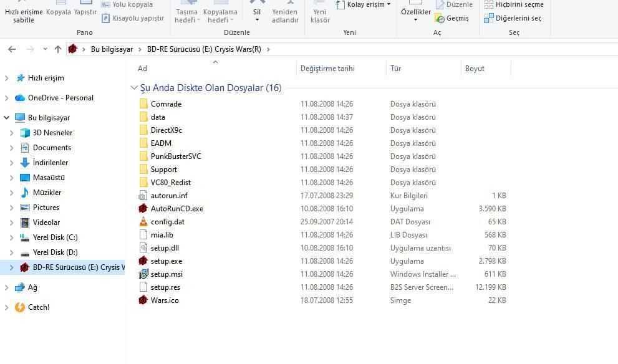The width and height of the screenshot is (618, 364).
Task: Click Bu bilgisayar breadcrumb in address bar
Action: [x=112, y=49]
